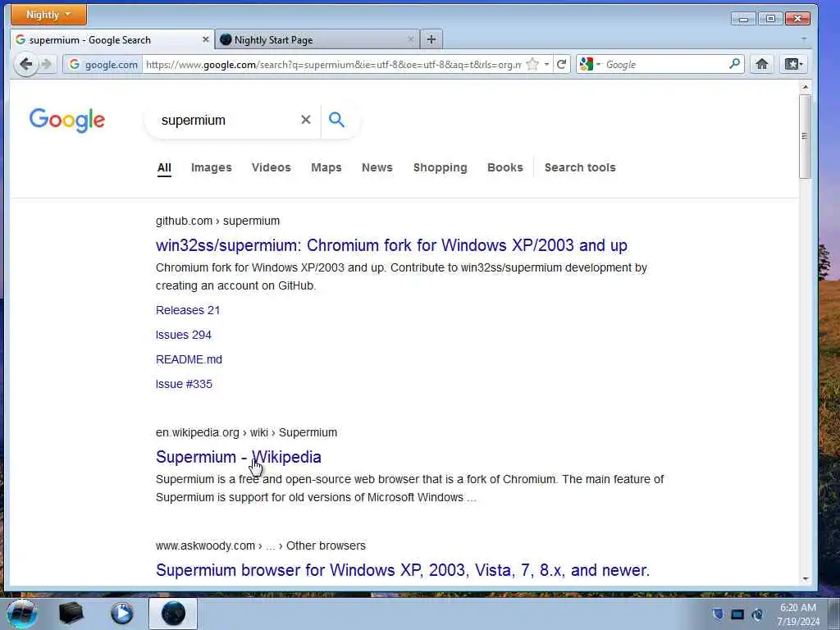Image resolution: width=840 pixels, height=630 pixels.
Task: Submit search with blue magnifier icon
Action: click(x=336, y=120)
